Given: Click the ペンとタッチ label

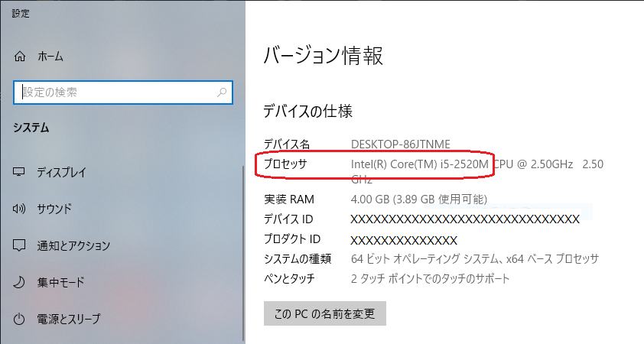Looking at the screenshot, I should (289, 278).
